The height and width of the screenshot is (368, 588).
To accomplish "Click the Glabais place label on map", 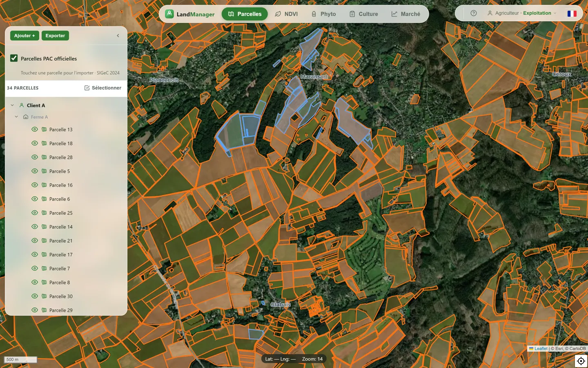I will point(281,305).
